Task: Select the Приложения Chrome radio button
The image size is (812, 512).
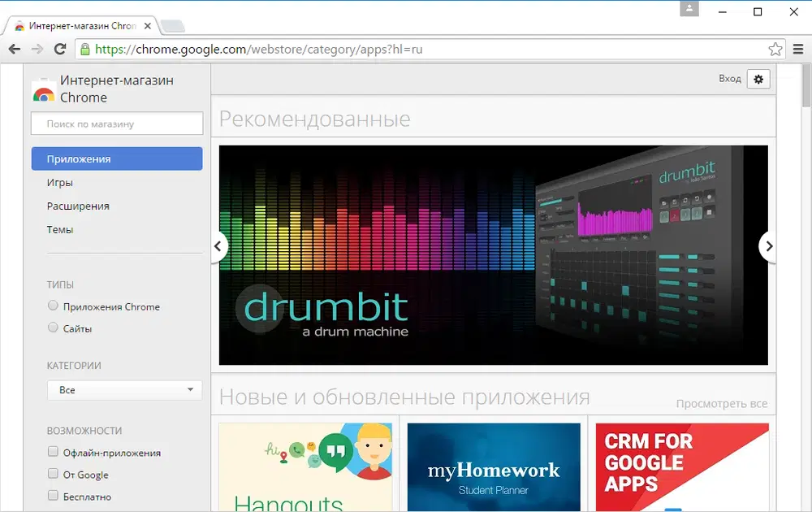Action: [x=53, y=306]
